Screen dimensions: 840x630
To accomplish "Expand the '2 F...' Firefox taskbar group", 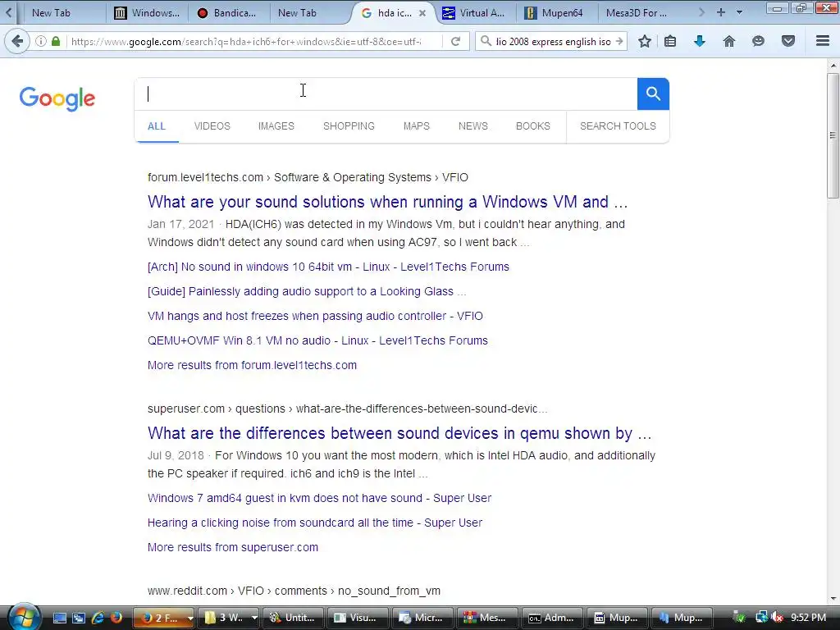I will 190,618.
